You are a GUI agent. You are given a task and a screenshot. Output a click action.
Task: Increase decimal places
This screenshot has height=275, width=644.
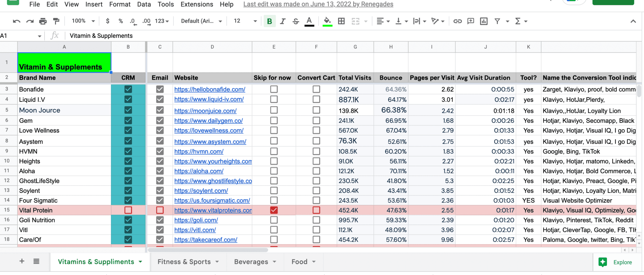coord(146,21)
